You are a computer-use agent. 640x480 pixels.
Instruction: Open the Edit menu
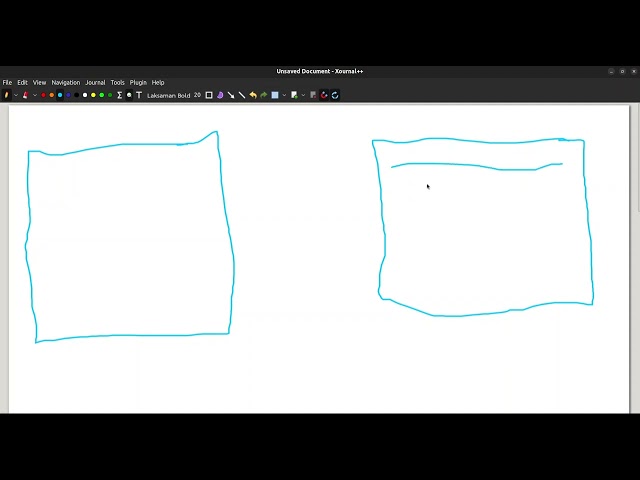pyautogui.click(x=22, y=82)
